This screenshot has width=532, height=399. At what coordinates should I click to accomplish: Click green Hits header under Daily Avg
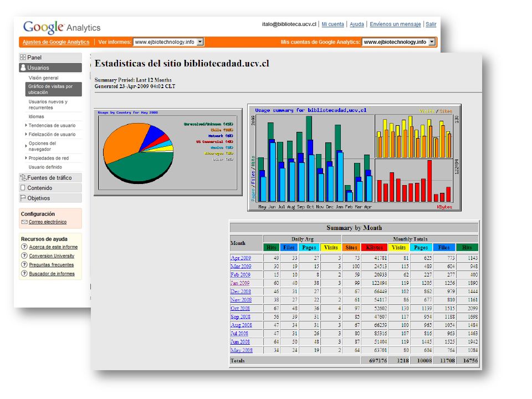tap(271, 247)
